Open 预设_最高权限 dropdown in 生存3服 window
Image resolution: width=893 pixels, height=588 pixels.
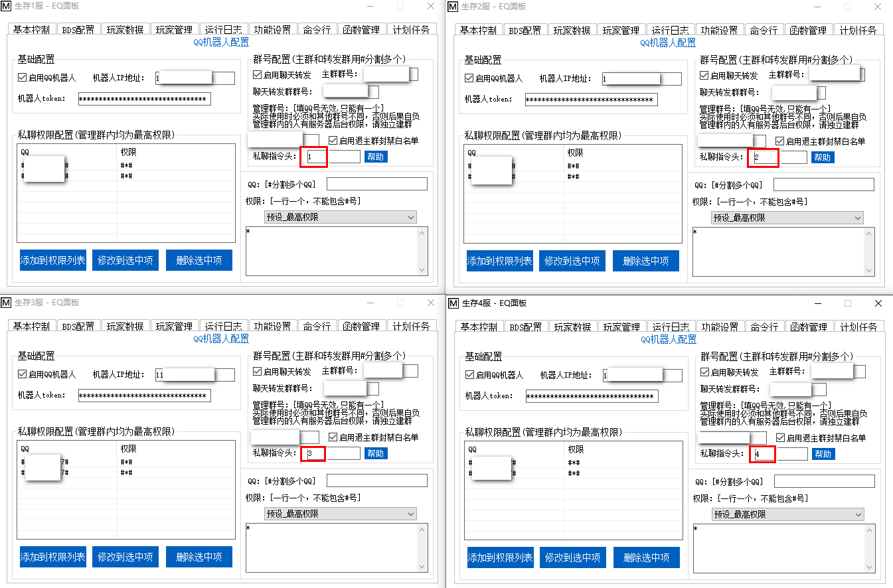point(341,514)
